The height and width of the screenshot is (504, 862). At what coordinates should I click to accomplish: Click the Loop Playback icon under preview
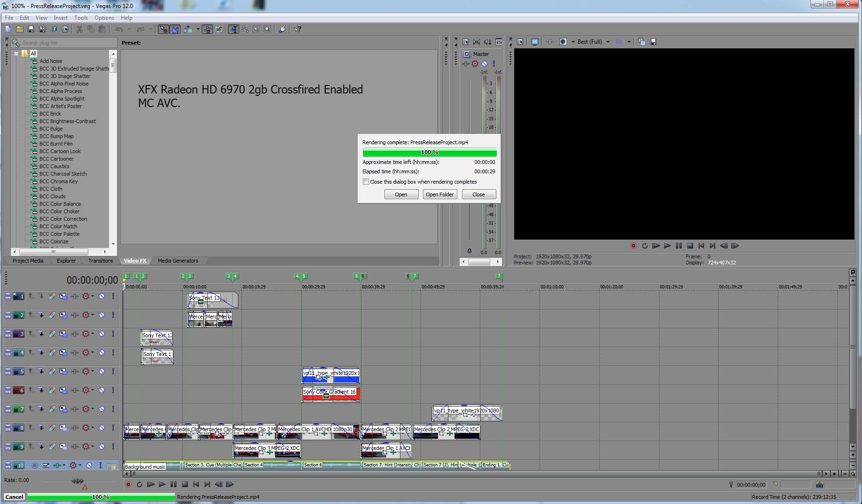click(x=644, y=246)
